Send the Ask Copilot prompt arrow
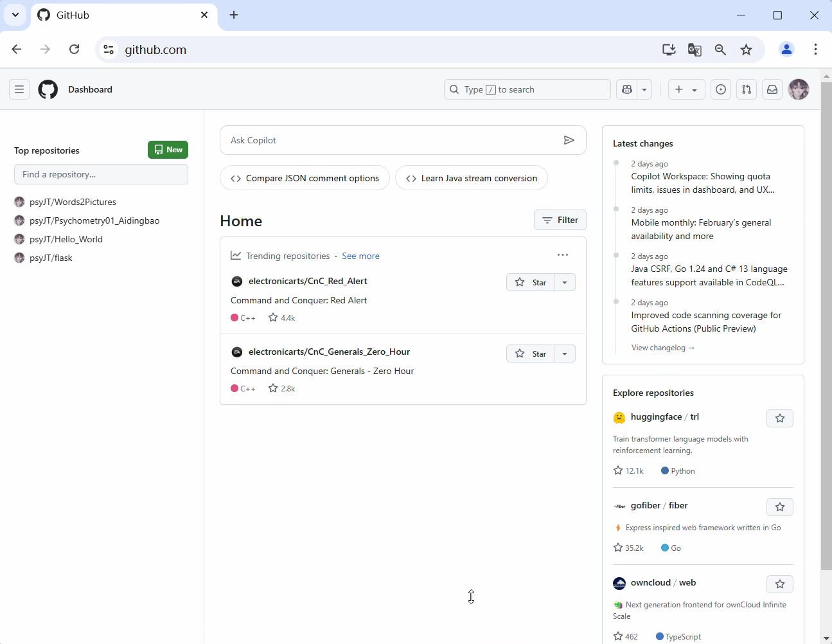The image size is (832, 644). point(569,140)
